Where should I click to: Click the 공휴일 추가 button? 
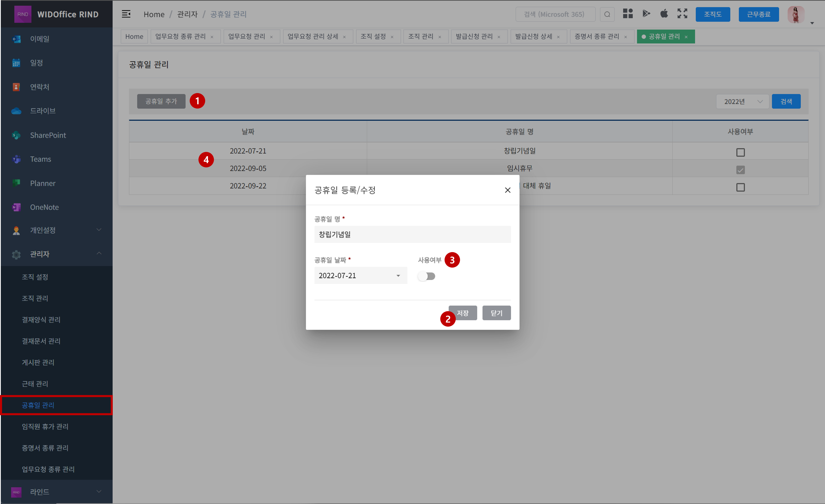161,101
